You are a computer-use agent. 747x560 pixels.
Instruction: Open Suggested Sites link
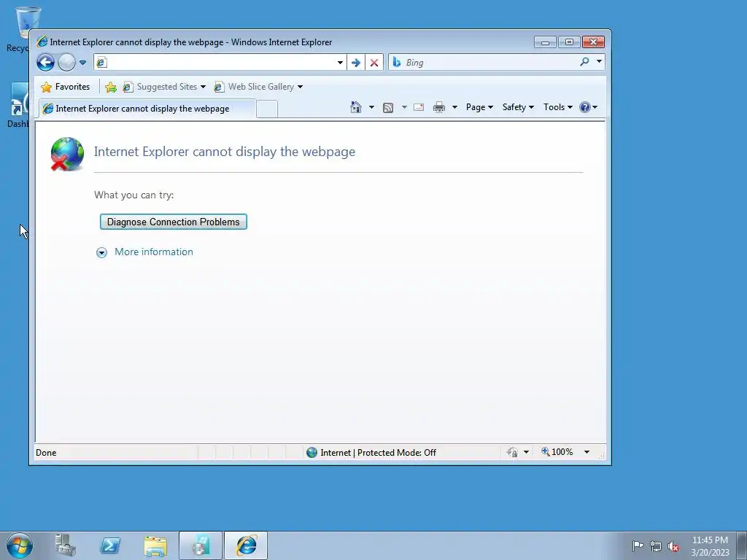pyautogui.click(x=164, y=87)
